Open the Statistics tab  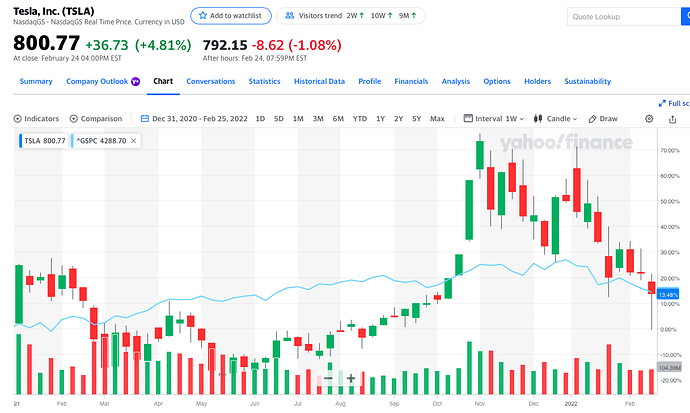[x=264, y=81]
